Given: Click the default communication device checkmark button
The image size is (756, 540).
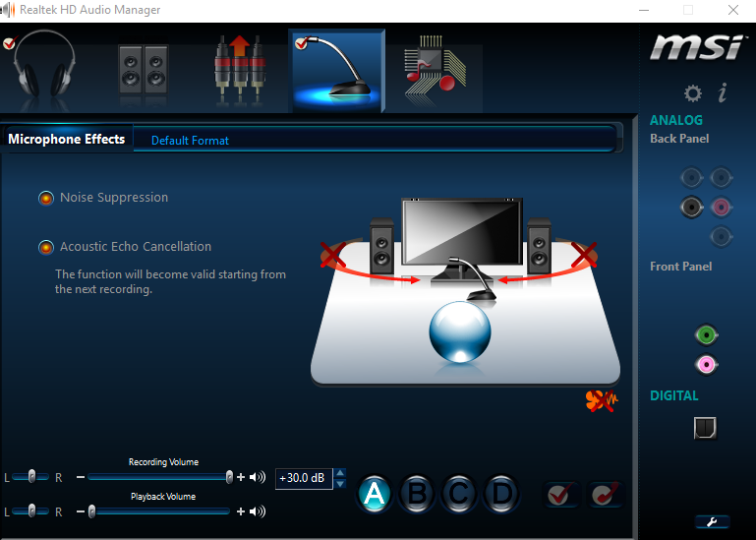Looking at the screenshot, I should coord(605,494).
